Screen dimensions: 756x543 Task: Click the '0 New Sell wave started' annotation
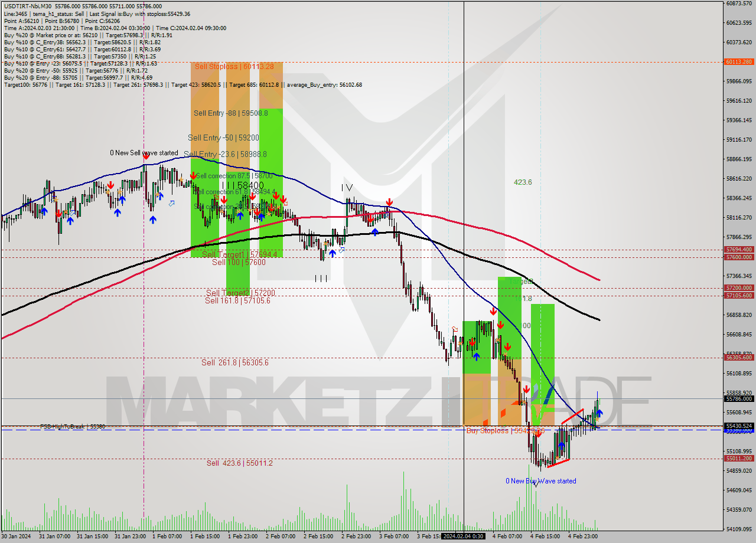(x=144, y=153)
